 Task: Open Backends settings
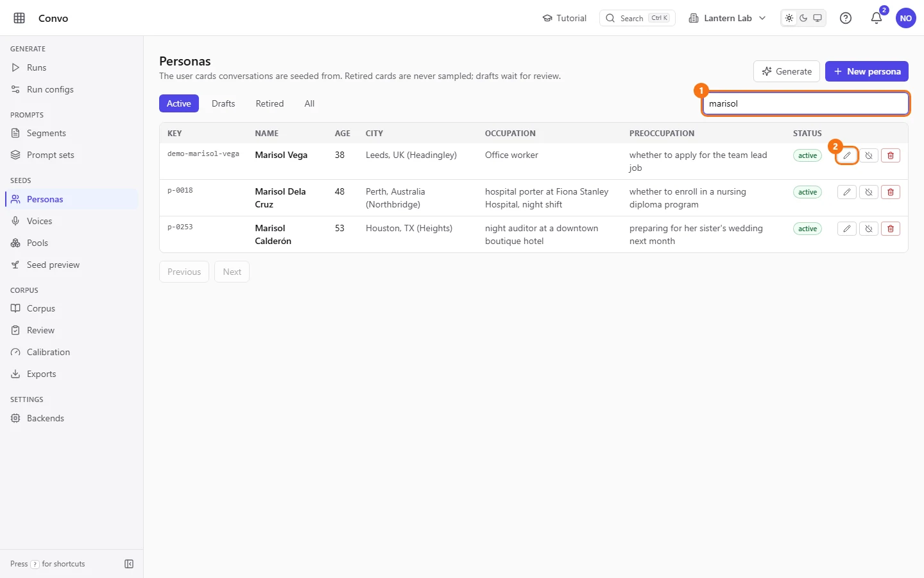click(71, 418)
